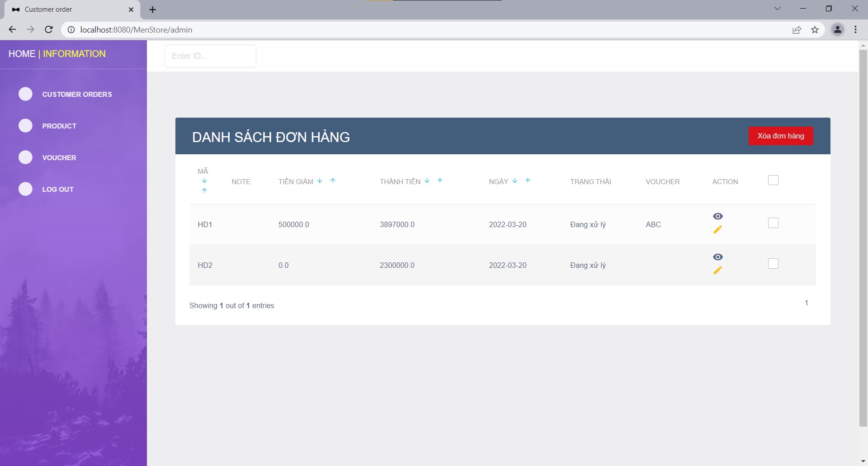The height and width of the screenshot is (466, 868).
Task: Edit order HD2 using pencil icon
Action: pyautogui.click(x=718, y=271)
